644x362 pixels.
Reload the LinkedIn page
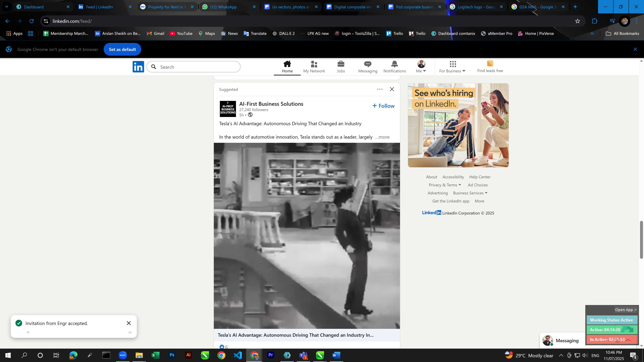click(x=32, y=21)
